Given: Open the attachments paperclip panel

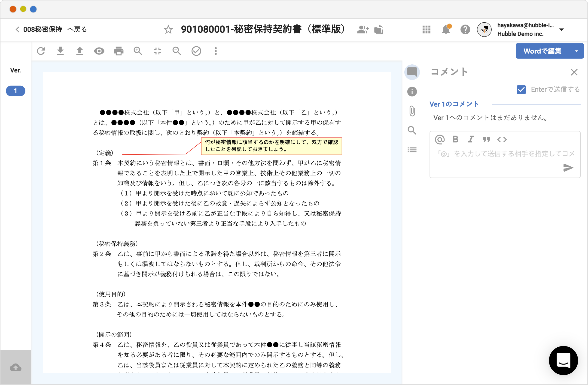Looking at the screenshot, I should (412, 111).
